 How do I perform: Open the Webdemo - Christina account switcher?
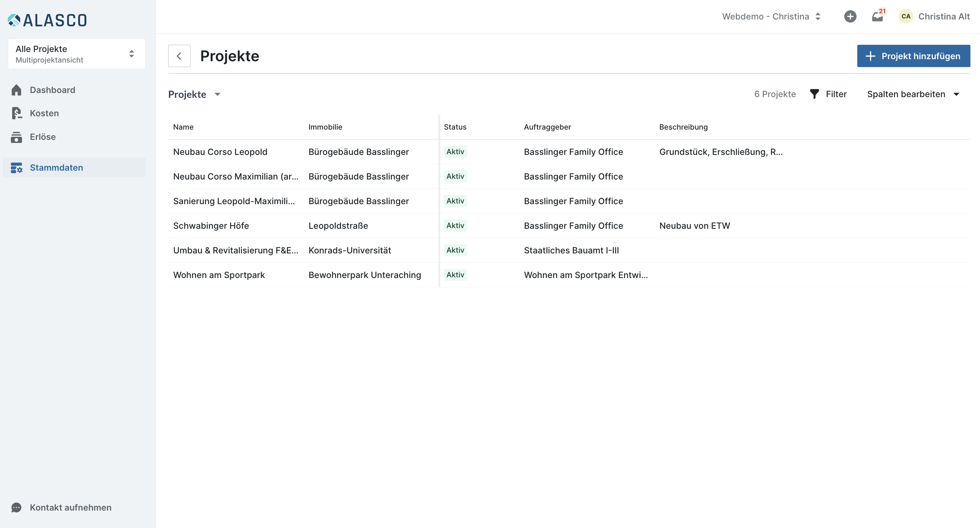[x=771, y=16]
